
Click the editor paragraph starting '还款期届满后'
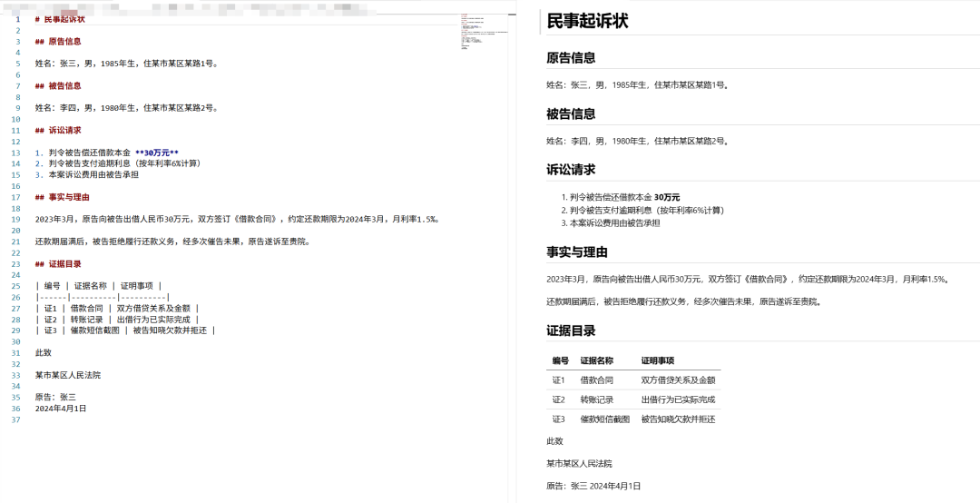tap(173, 242)
